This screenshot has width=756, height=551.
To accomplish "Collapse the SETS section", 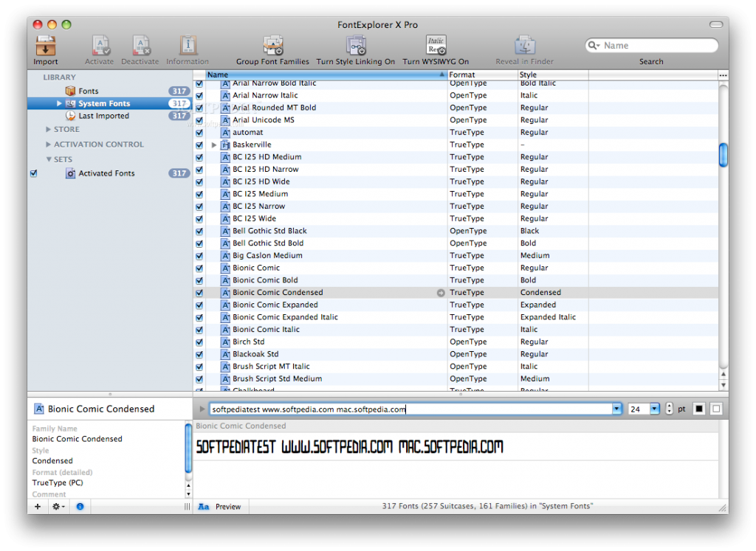I will [x=49, y=159].
